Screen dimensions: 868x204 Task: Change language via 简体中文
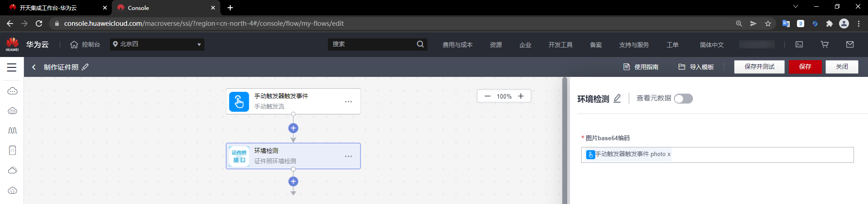[x=711, y=45]
